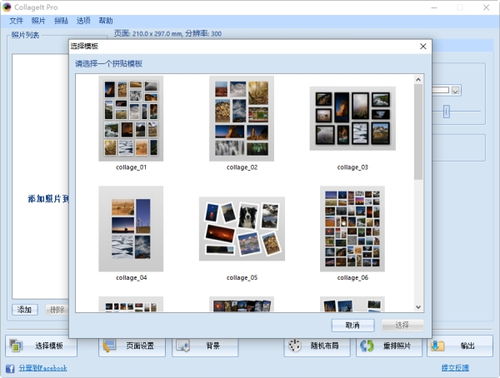
Task: Click 取消 to cancel template selection
Action: pos(353,325)
